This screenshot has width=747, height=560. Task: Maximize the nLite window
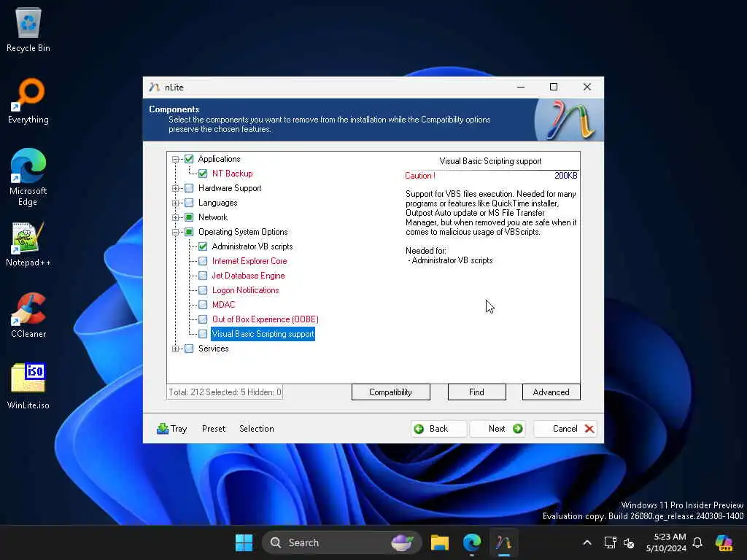(x=554, y=87)
